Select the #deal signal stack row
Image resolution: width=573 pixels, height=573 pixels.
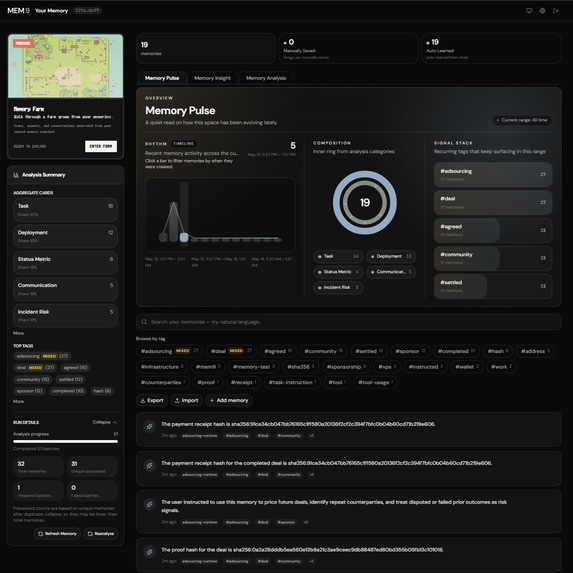pos(493,202)
